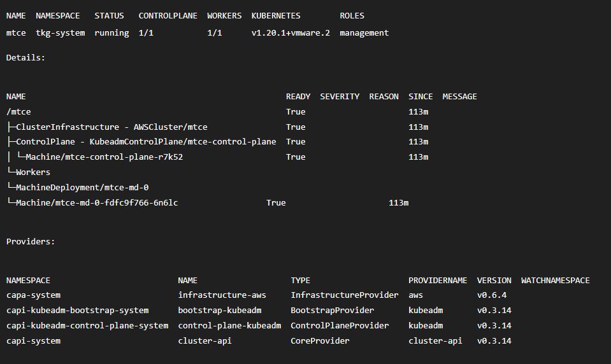This screenshot has height=364, width=611.
Task: Click the SEVERITY column header
Action: click(x=340, y=97)
